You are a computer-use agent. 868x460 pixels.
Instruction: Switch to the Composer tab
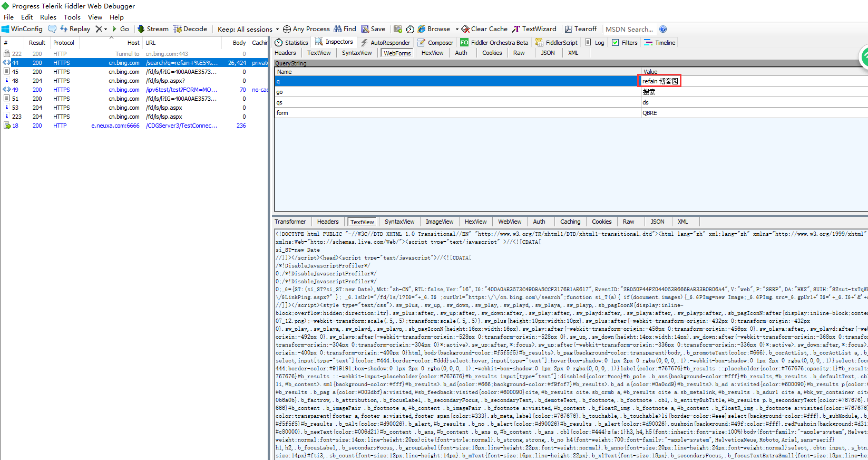coord(435,42)
